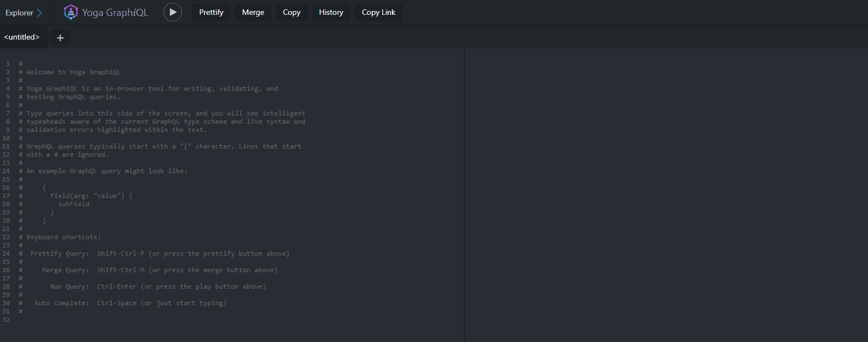
Task: Open the History panel
Action: click(x=331, y=12)
